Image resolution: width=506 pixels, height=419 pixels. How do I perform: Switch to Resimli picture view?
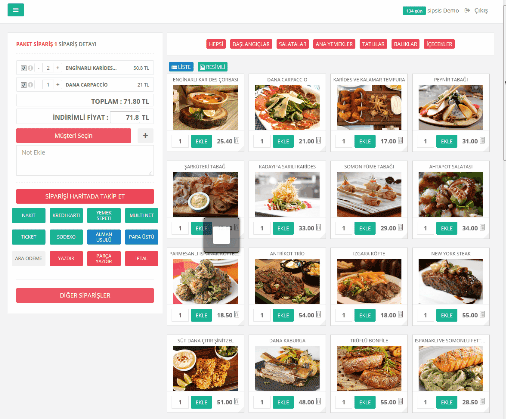pyautogui.click(x=213, y=67)
